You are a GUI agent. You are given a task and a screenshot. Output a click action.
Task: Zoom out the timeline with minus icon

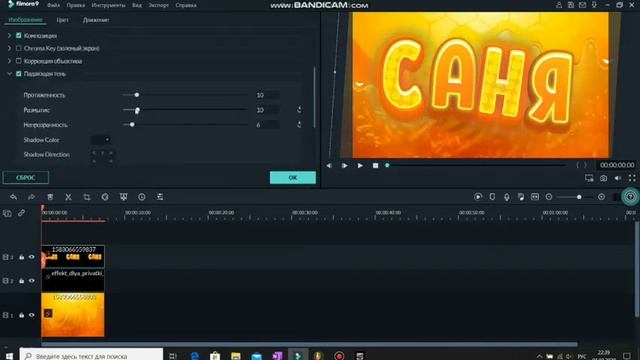tap(549, 197)
